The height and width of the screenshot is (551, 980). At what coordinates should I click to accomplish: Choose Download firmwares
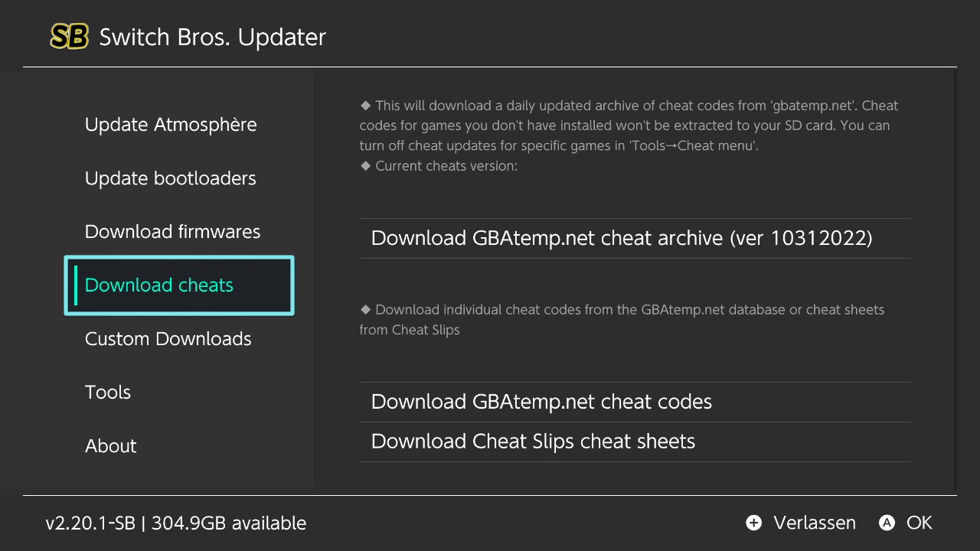pyautogui.click(x=172, y=231)
